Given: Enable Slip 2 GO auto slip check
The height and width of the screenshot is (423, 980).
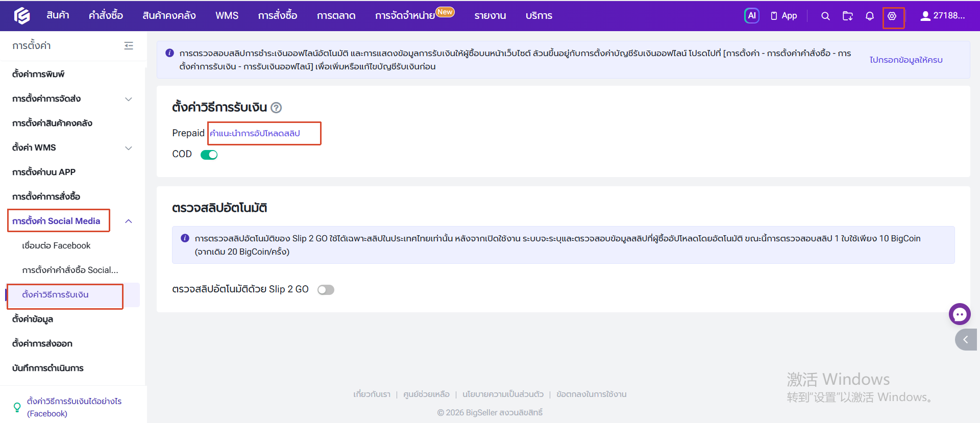Looking at the screenshot, I should click(326, 290).
